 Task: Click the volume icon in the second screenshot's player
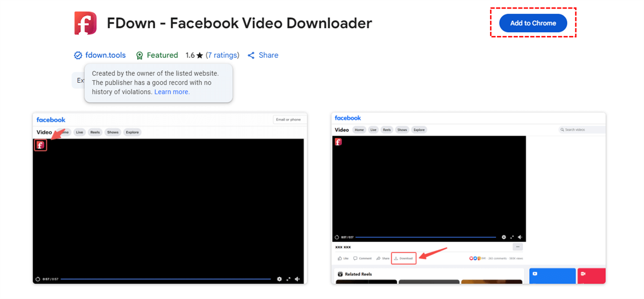520,237
